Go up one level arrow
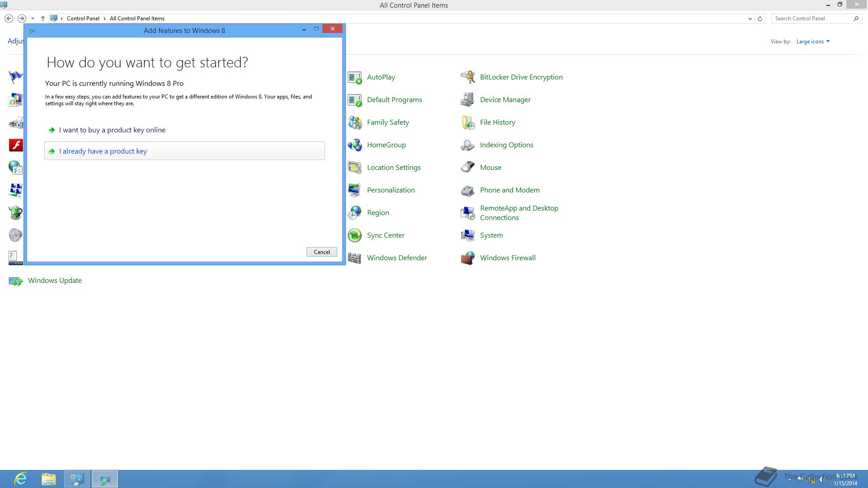The width and height of the screenshot is (868, 488). pyautogui.click(x=42, y=19)
